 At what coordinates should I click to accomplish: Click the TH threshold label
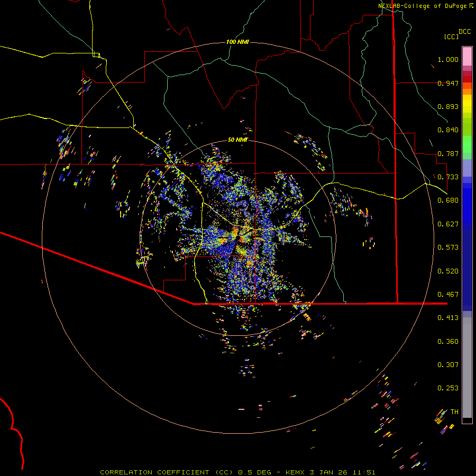(454, 412)
